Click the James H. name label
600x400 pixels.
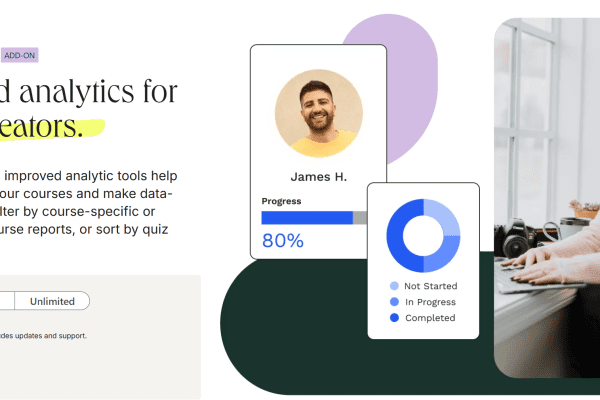coord(319,177)
